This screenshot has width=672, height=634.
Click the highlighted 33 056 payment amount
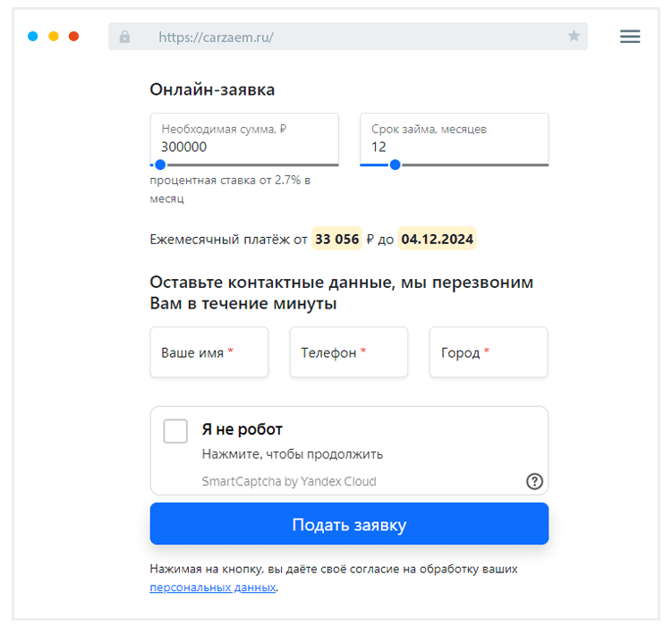[337, 239]
